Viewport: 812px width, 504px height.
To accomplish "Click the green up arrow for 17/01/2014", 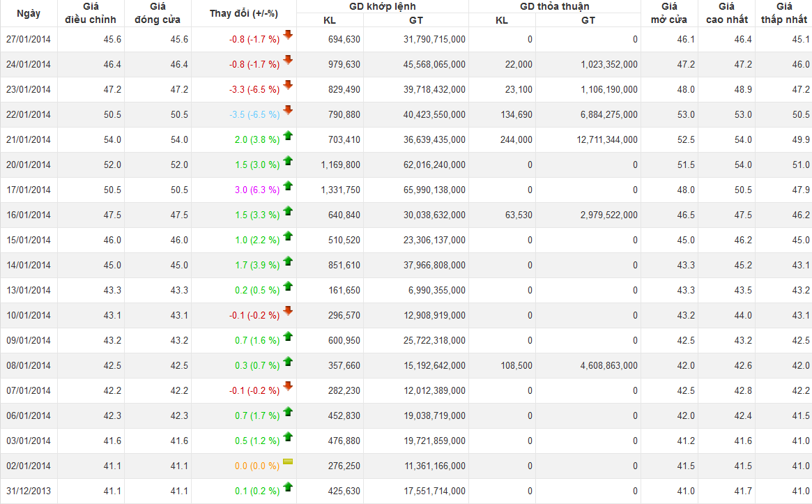I will pos(288,186).
